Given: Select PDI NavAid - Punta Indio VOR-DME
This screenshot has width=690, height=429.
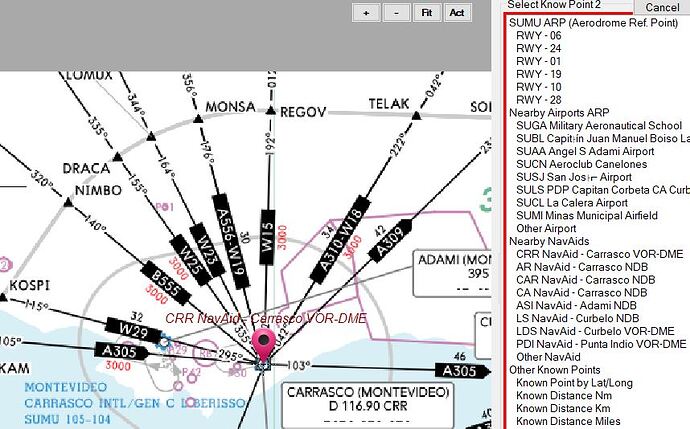Looking at the screenshot, I should (x=601, y=344).
